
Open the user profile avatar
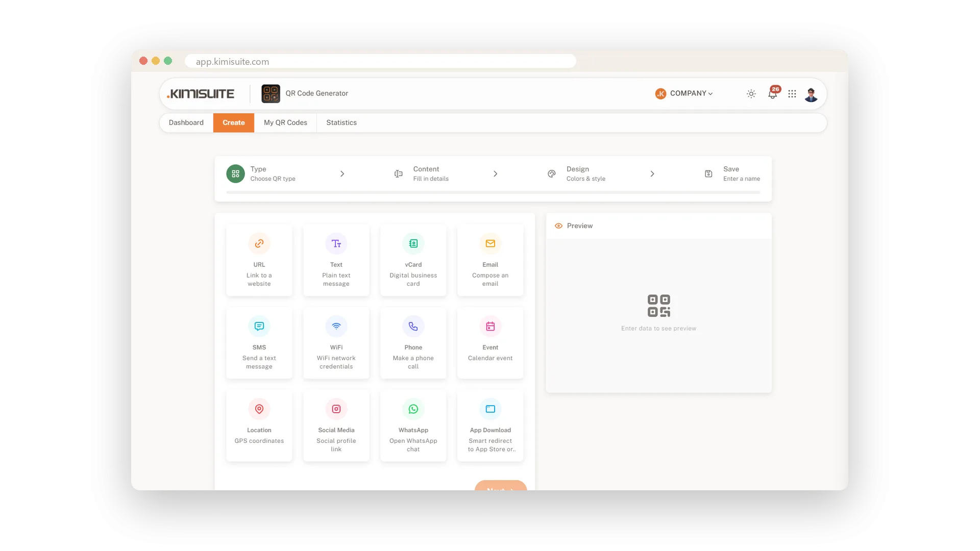[x=811, y=94]
